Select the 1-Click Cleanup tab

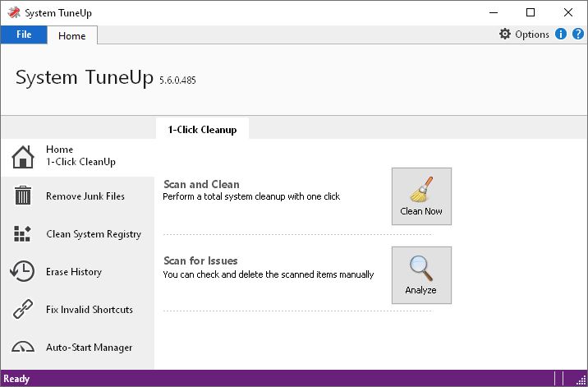tap(202, 129)
